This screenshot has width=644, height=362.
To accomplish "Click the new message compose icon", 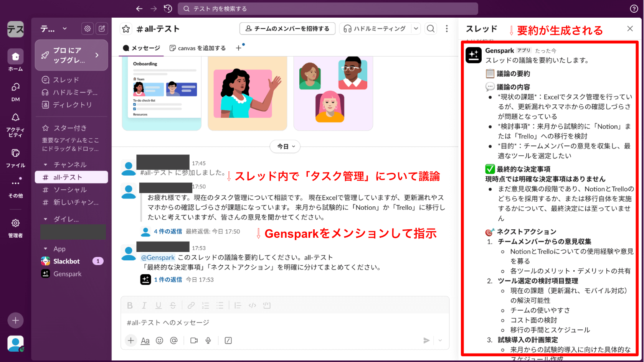I will pos(102,28).
